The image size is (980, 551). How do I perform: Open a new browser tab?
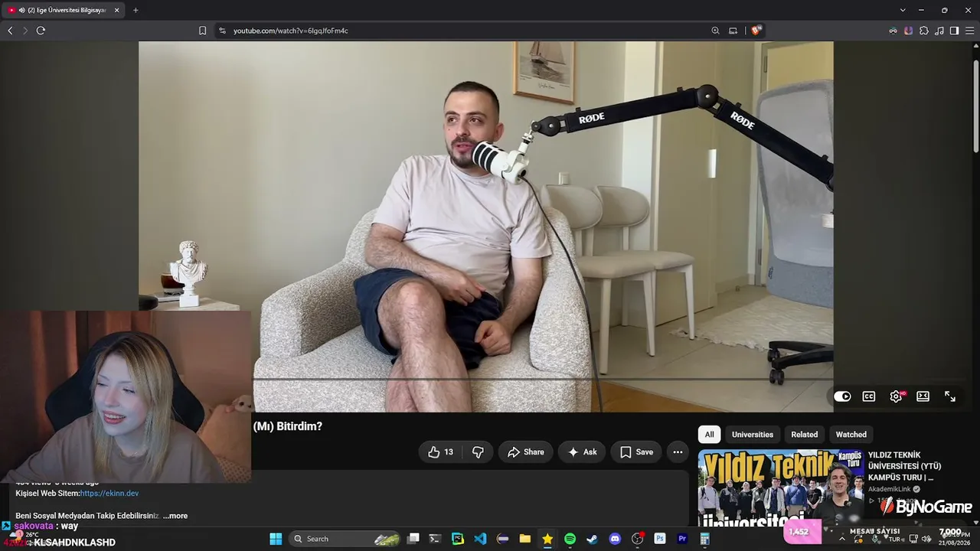tap(136, 10)
